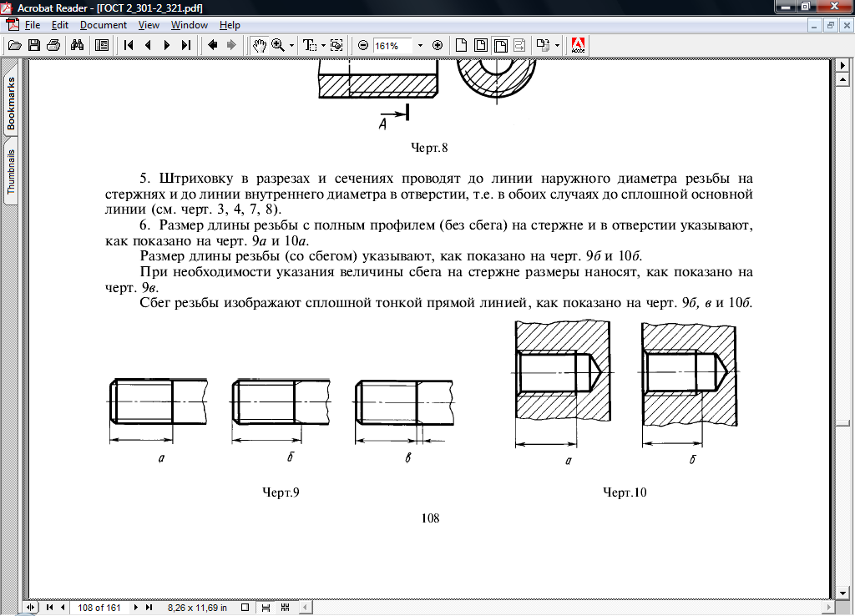Click the vertical scrollbar down arrow

click(842, 593)
